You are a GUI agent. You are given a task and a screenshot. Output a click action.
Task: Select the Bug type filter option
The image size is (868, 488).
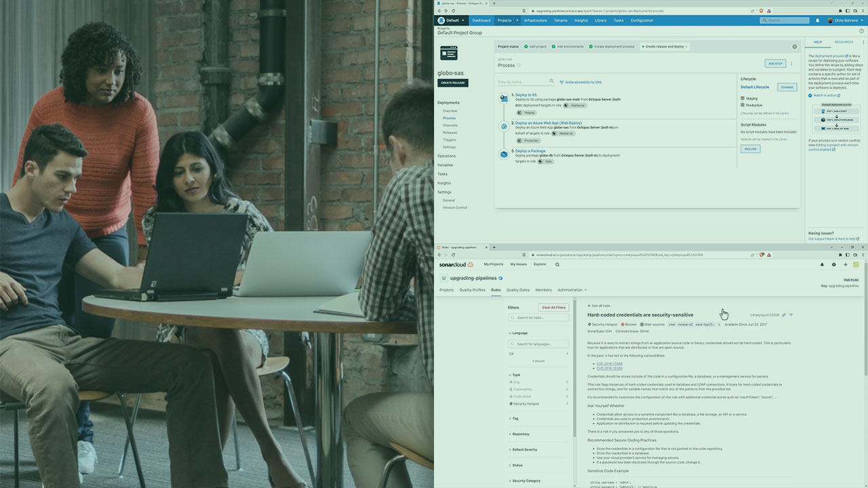(x=517, y=382)
